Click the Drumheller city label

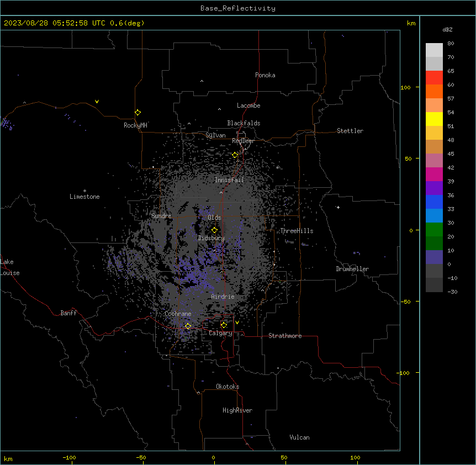(352, 269)
